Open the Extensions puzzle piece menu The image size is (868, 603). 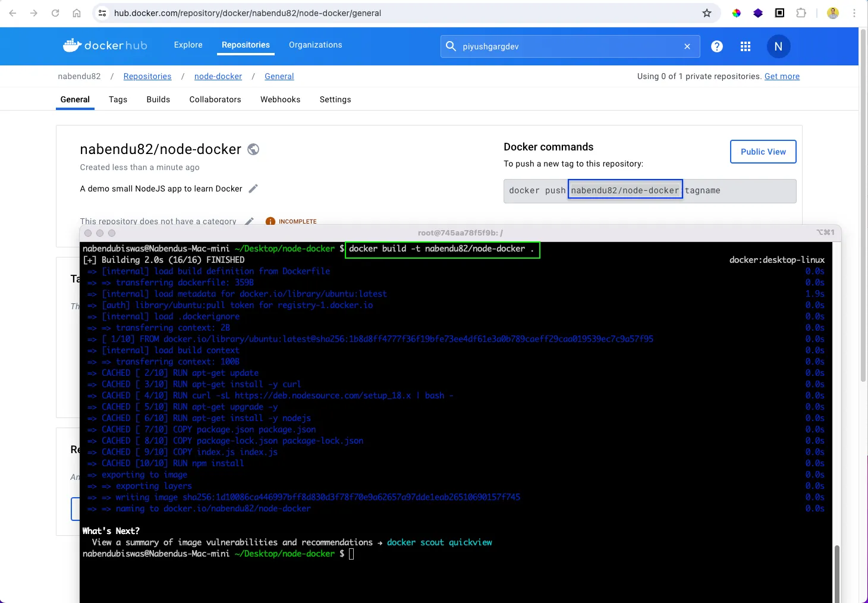click(x=801, y=13)
